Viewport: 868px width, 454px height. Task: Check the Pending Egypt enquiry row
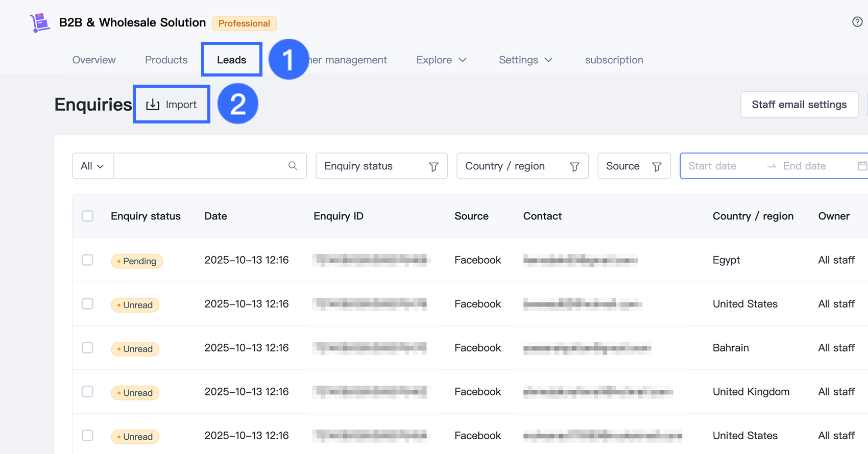coord(88,260)
